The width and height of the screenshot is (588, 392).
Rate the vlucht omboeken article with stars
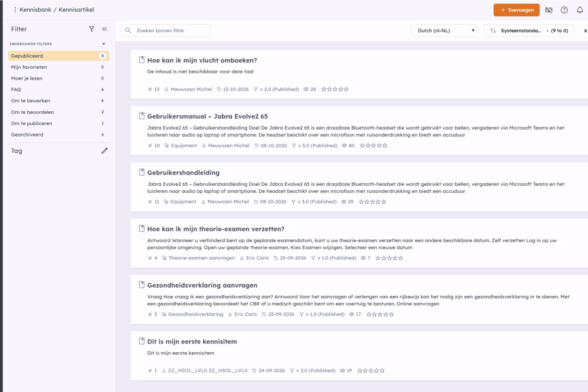pyautogui.click(x=335, y=89)
